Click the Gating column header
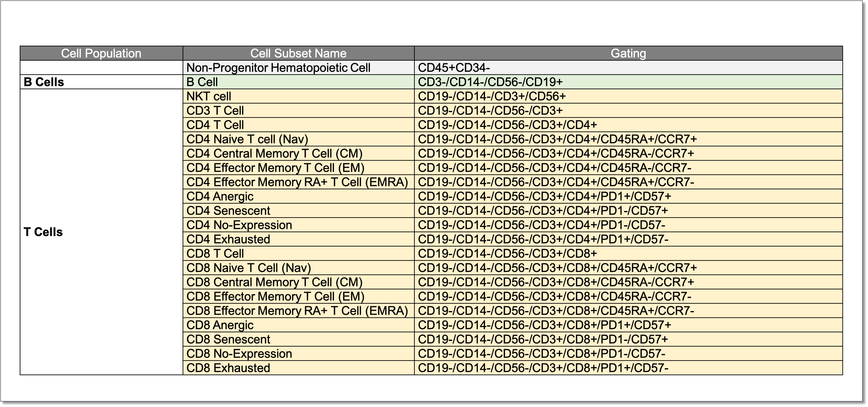 pos(628,53)
